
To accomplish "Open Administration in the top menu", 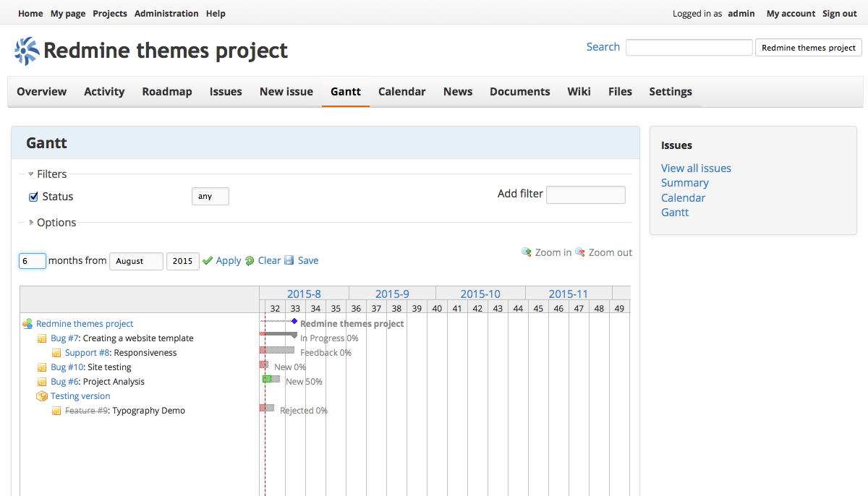I will pyautogui.click(x=166, y=14).
